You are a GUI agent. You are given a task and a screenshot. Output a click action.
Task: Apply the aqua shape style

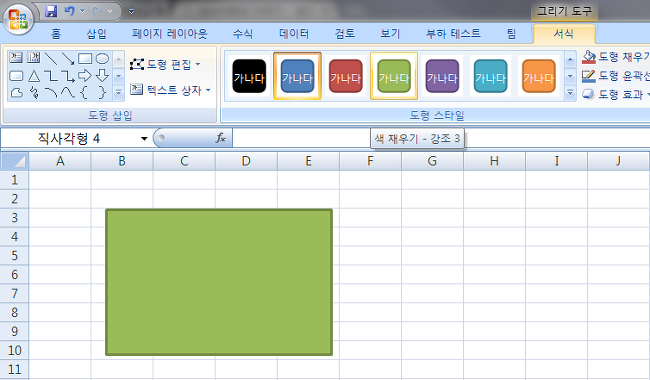pos(490,76)
